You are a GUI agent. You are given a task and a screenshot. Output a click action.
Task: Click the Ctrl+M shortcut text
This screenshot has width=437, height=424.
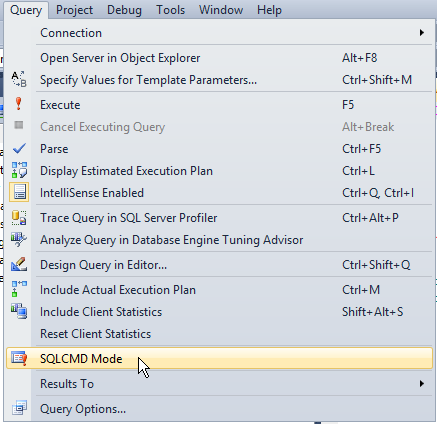point(361,290)
